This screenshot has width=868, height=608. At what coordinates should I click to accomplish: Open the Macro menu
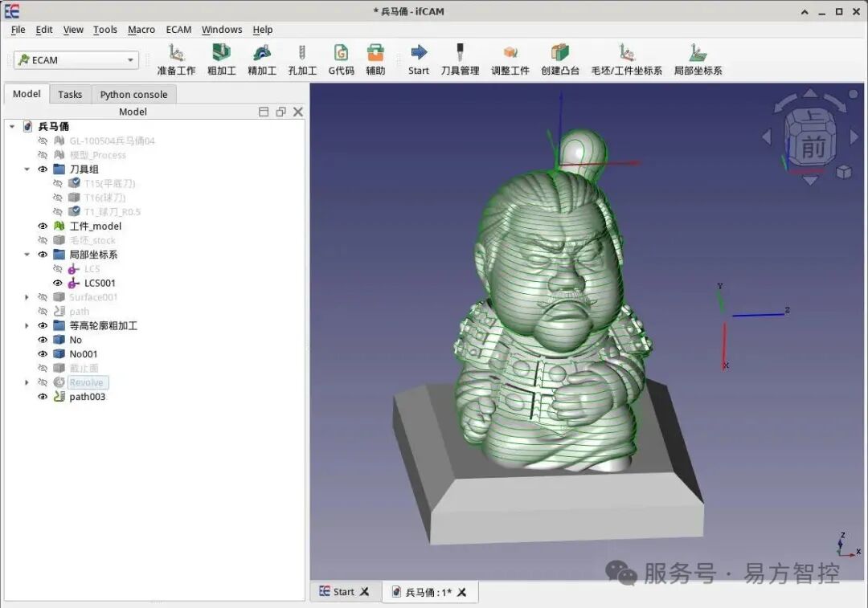tap(141, 30)
